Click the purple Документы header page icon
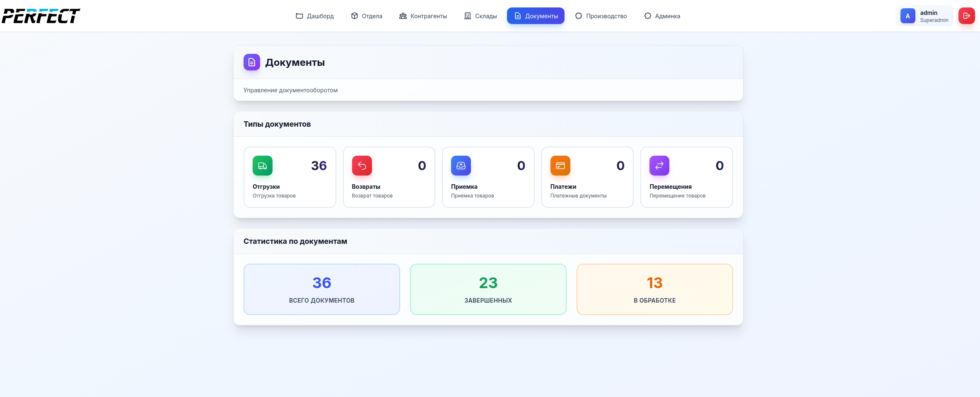This screenshot has height=397, width=980. [252, 62]
